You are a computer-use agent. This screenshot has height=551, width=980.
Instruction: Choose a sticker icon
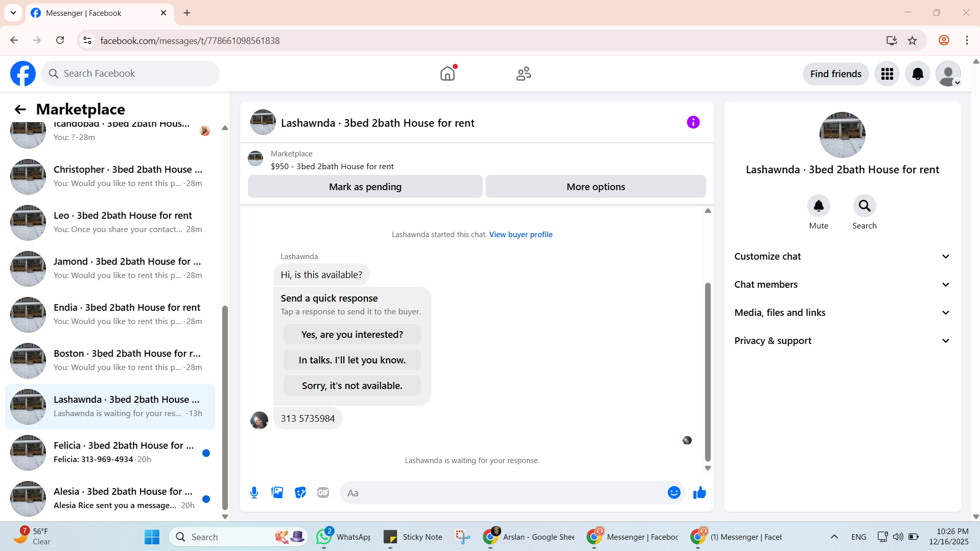300,493
